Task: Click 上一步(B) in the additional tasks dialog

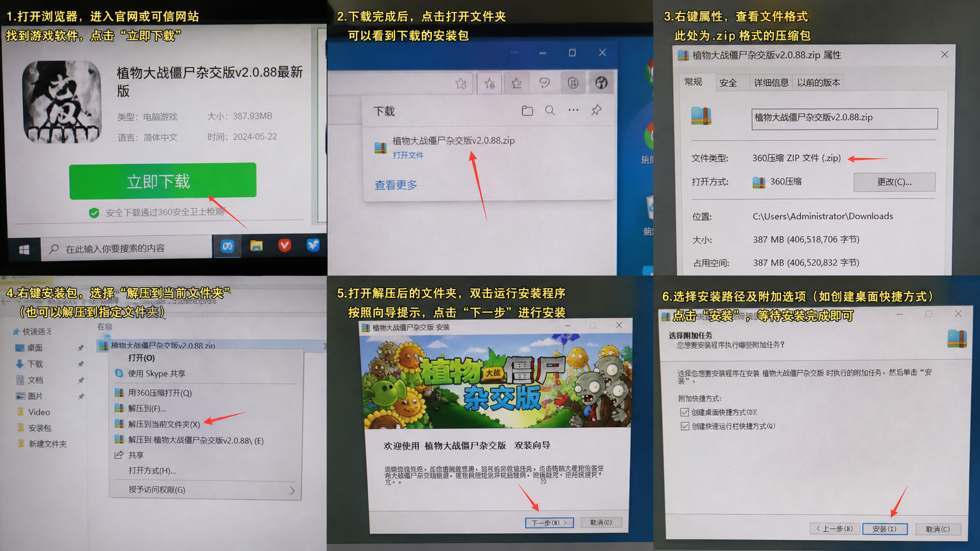Action: click(834, 529)
